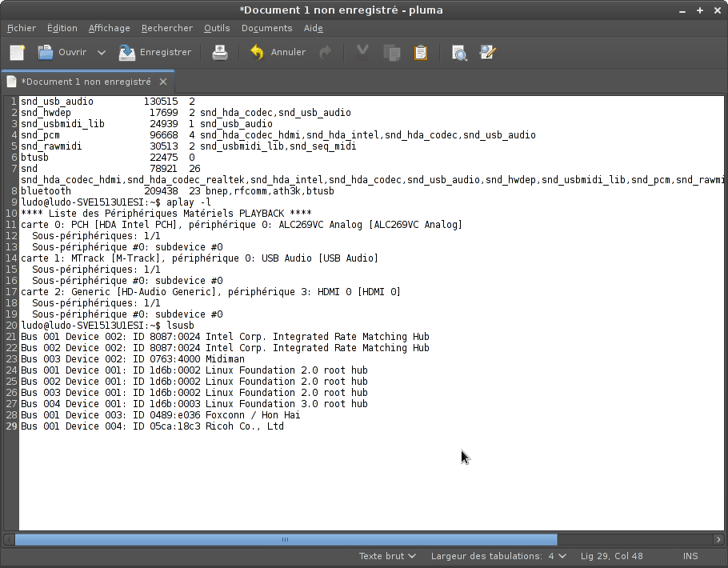Click the Ouvrir folder icon
The height and width of the screenshot is (568, 728).
point(45,53)
